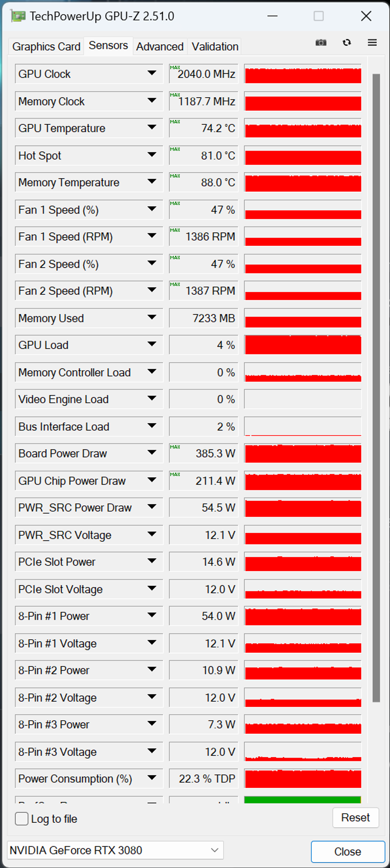Image resolution: width=390 pixels, height=868 pixels.
Task: Click the GPU Load history graph
Action: coord(303,345)
